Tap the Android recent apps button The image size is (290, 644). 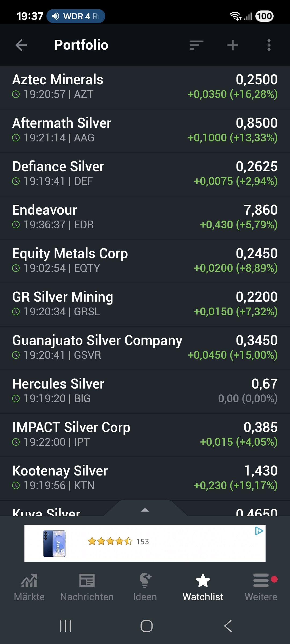pyautogui.click(x=66, y=626)
